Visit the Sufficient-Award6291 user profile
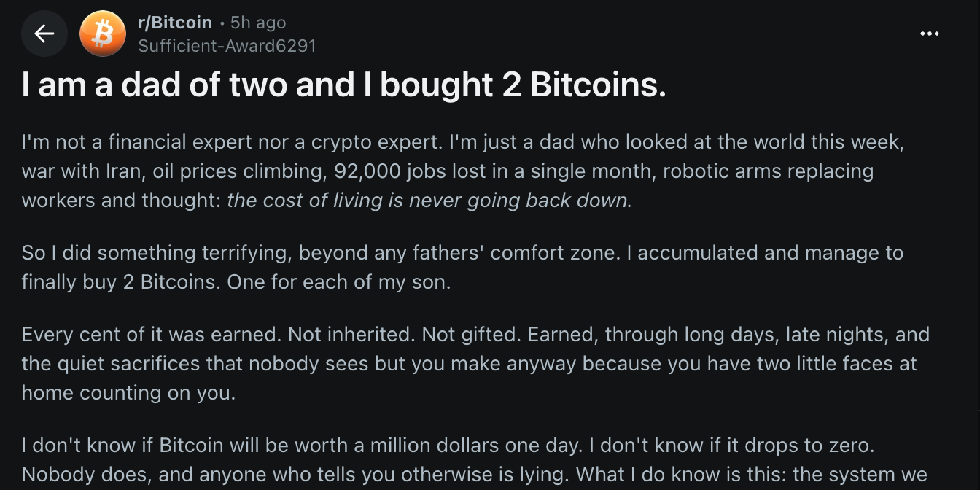Image resolution: width=980 pixels, height=490 pixels. (x=227, y=46)
